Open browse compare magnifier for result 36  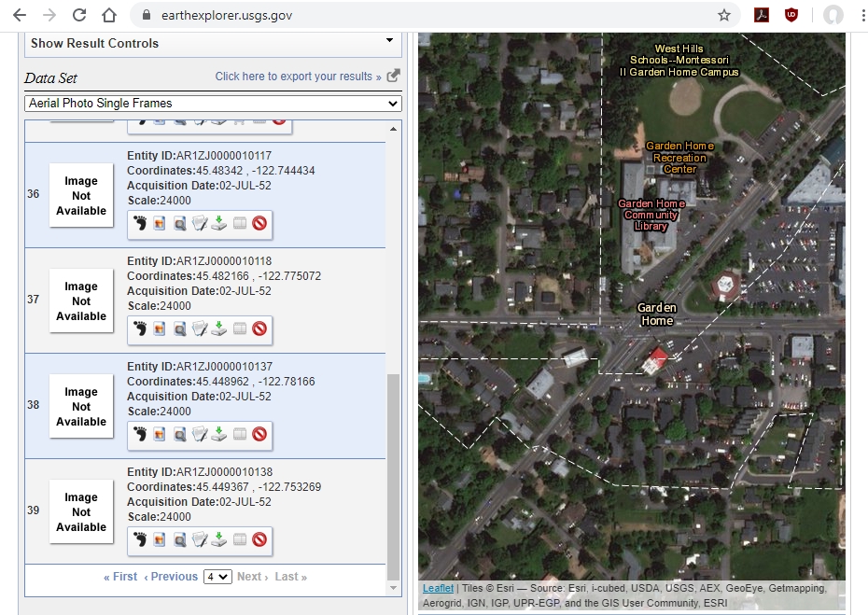click(179, 224)
